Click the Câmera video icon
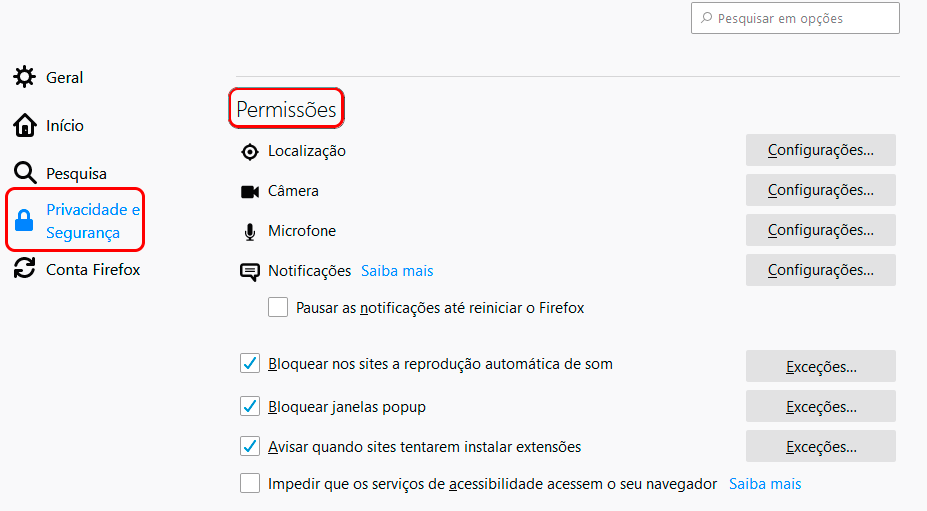This screenshot has height=511, width=927. pyautogui.click(x=250, y=192)
